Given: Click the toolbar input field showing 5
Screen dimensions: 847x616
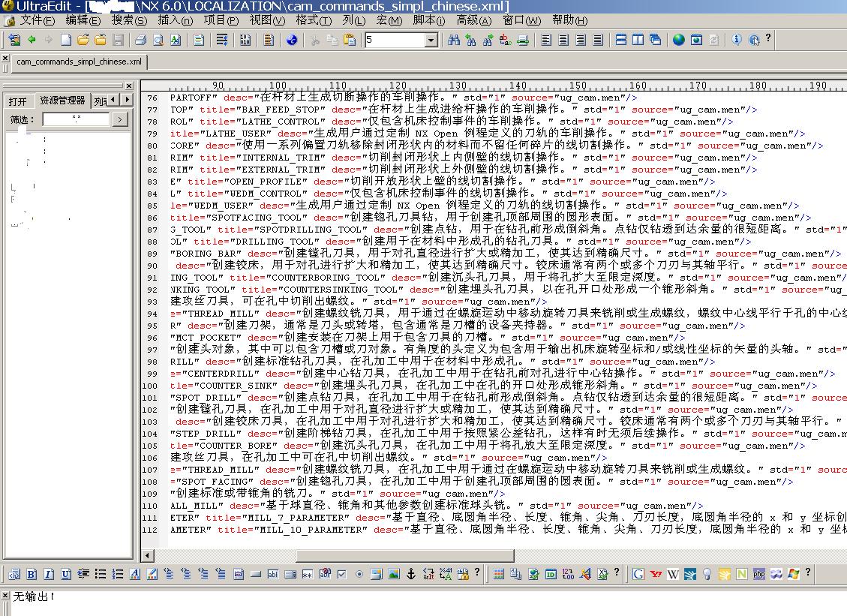Looking at the screenshot, I should pos(395,40).
